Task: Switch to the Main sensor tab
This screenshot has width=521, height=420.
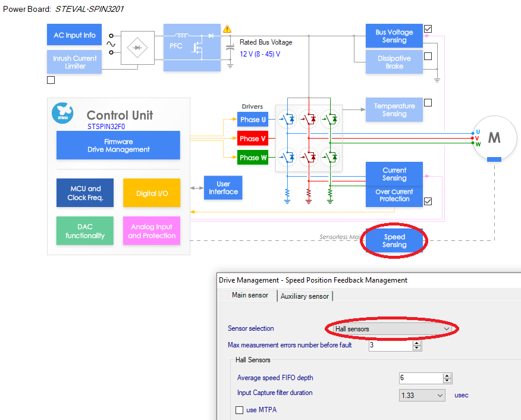Action: point(250,295)
